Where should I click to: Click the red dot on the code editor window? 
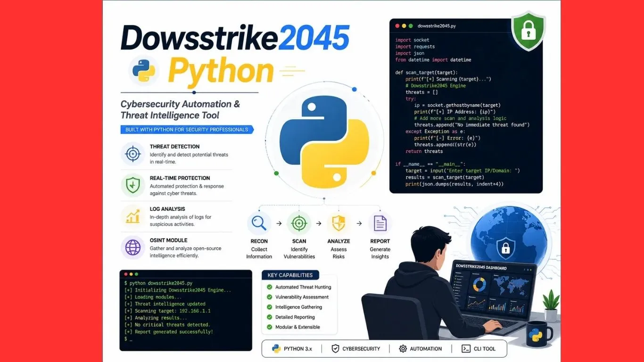[x=397, y=26]
